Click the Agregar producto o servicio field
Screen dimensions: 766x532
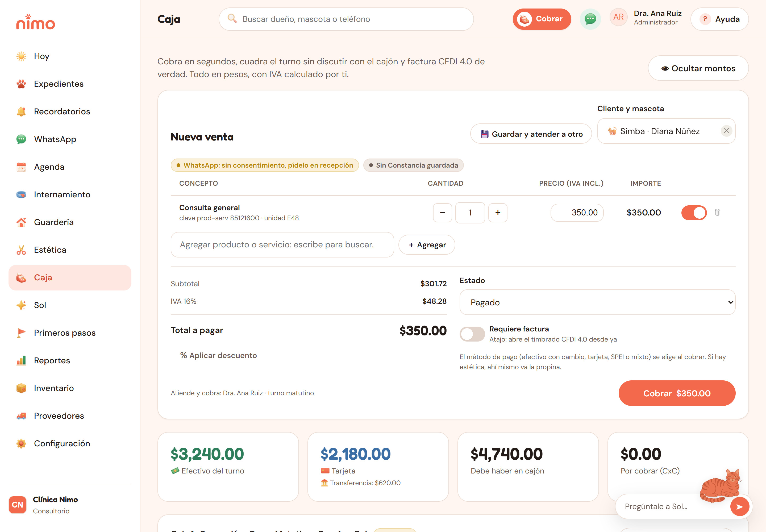tap(282, 245)
